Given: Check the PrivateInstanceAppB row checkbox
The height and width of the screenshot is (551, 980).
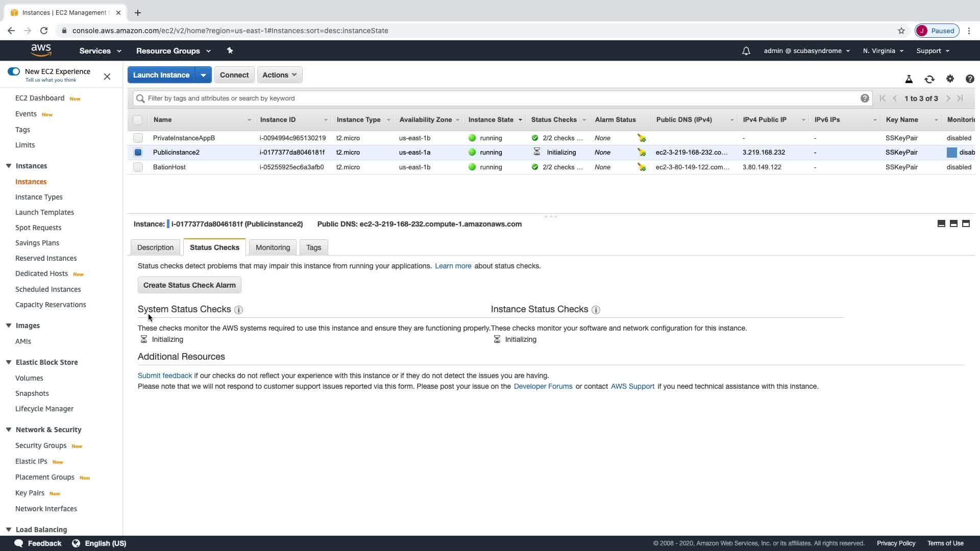Looking at the screenshot, I should (138, 138).
